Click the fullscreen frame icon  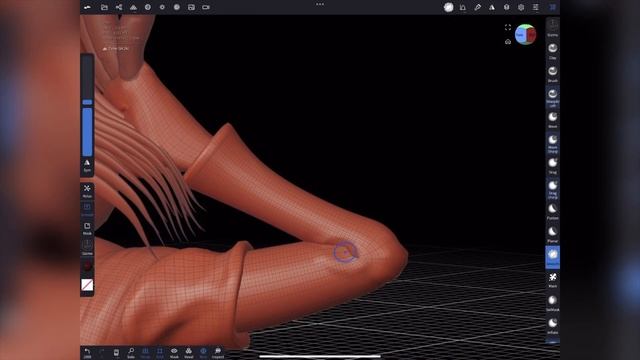click(x=508, y=27)
